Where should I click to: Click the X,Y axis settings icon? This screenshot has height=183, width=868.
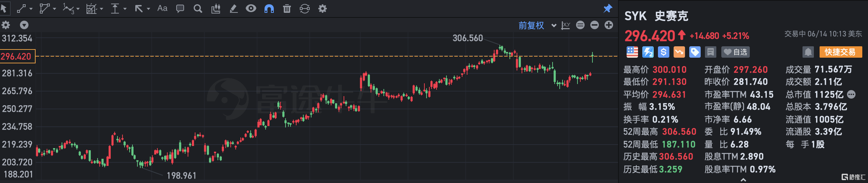coord(566,25)
